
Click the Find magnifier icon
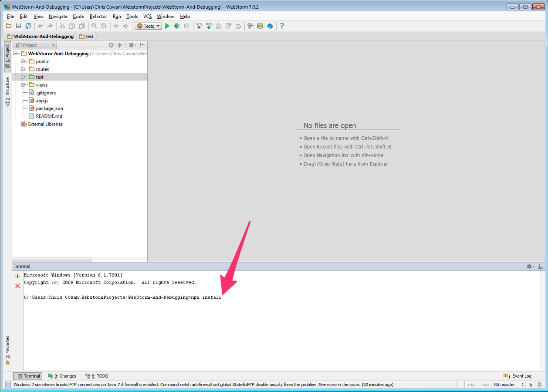point(94,26)
